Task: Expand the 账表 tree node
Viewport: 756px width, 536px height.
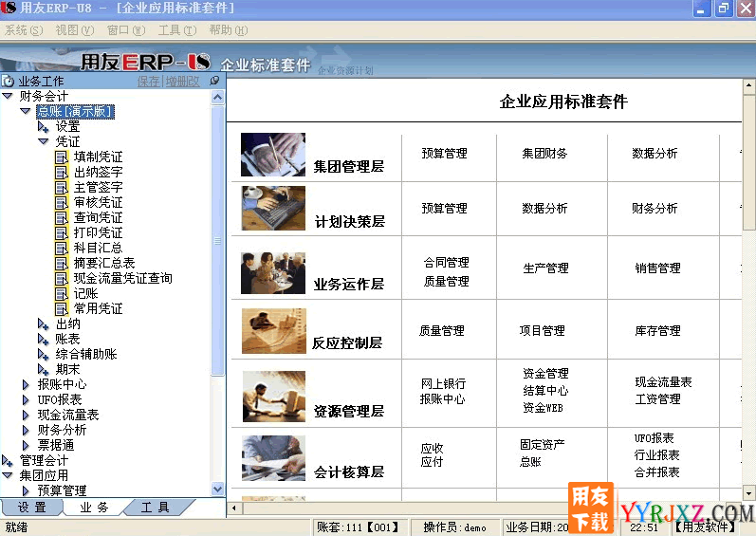Action: point(43,340)
